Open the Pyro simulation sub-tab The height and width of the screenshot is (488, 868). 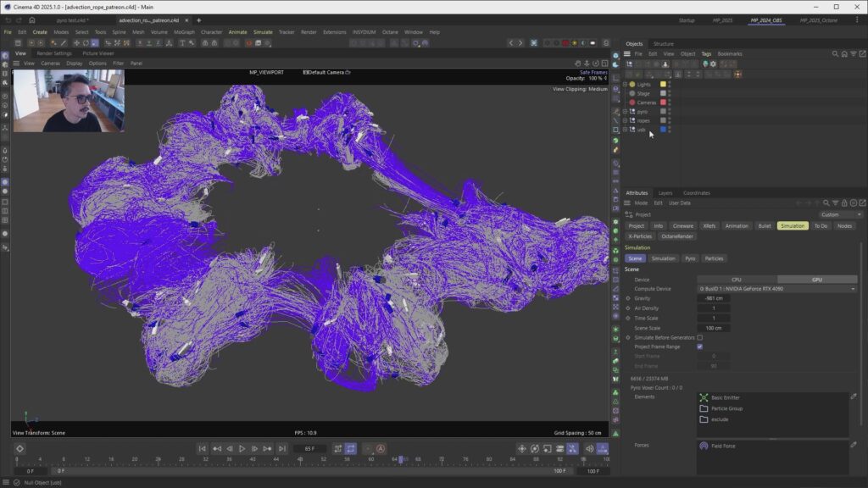pos(690,258)
